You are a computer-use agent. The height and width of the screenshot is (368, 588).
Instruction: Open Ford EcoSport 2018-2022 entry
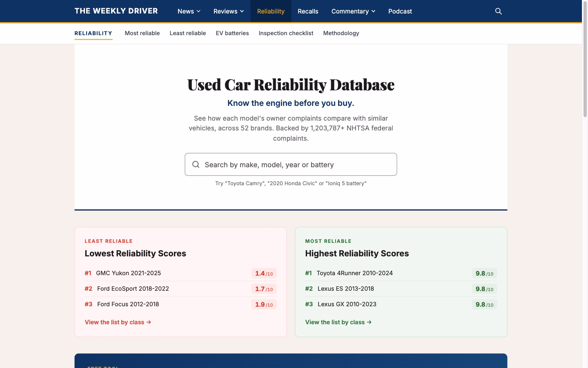pos(133,289)
